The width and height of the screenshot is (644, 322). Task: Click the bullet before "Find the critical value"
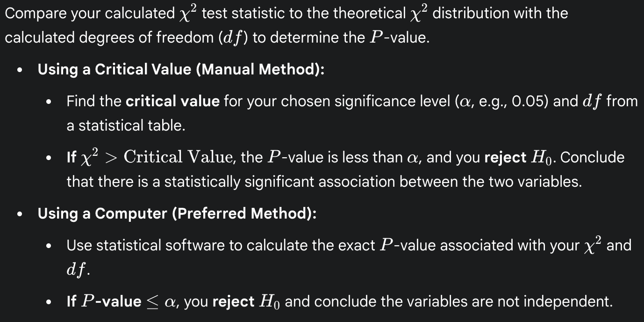[49, 102]
